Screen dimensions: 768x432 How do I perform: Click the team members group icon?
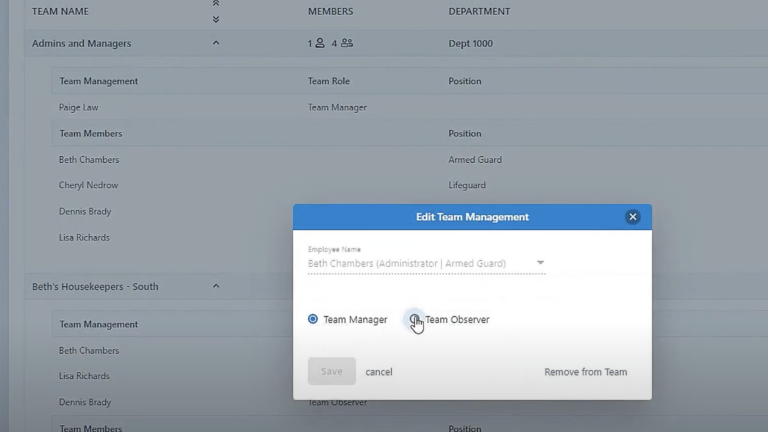point(347,43)
